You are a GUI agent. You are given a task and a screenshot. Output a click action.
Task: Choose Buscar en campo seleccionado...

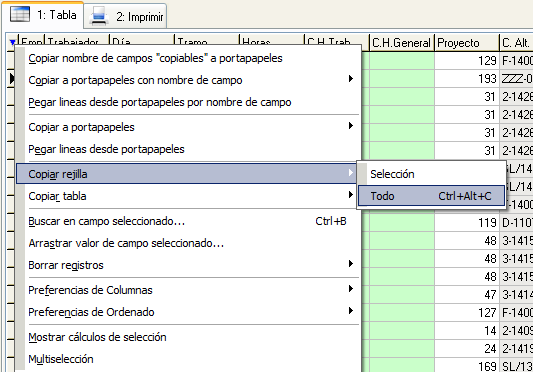pos(189,221)
